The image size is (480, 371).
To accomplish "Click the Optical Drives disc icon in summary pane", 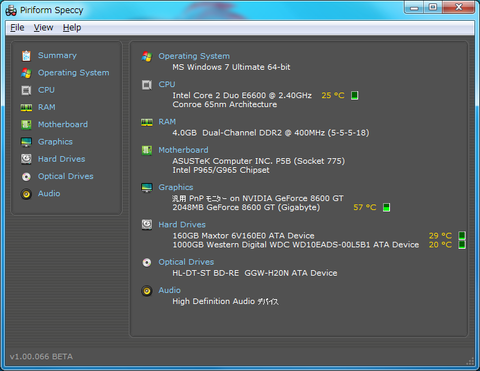I will (x=147, y=263).
